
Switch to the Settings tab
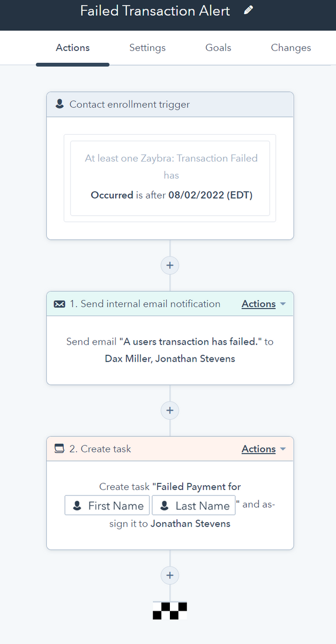(x=147, y=48)
